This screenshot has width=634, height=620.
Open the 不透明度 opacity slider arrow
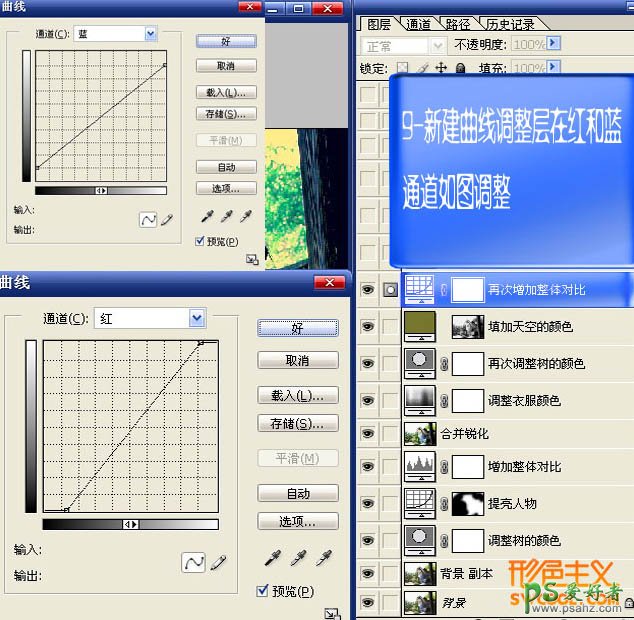553,45
